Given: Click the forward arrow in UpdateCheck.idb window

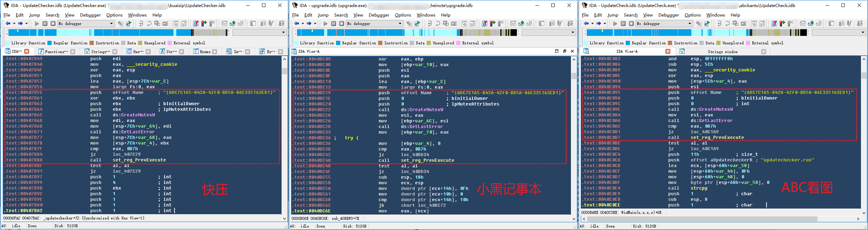Looking at the screenshot, I should [x=599, y=24].
